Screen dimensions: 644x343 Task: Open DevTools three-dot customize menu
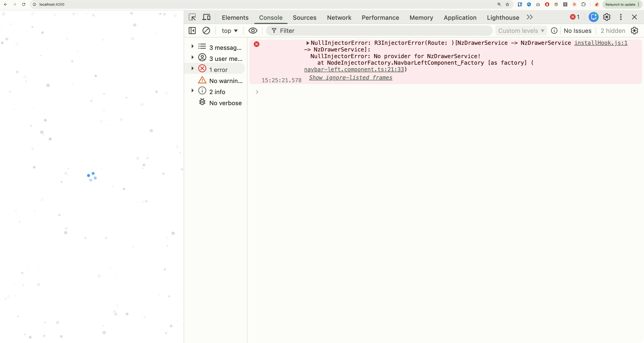point(621,17)
